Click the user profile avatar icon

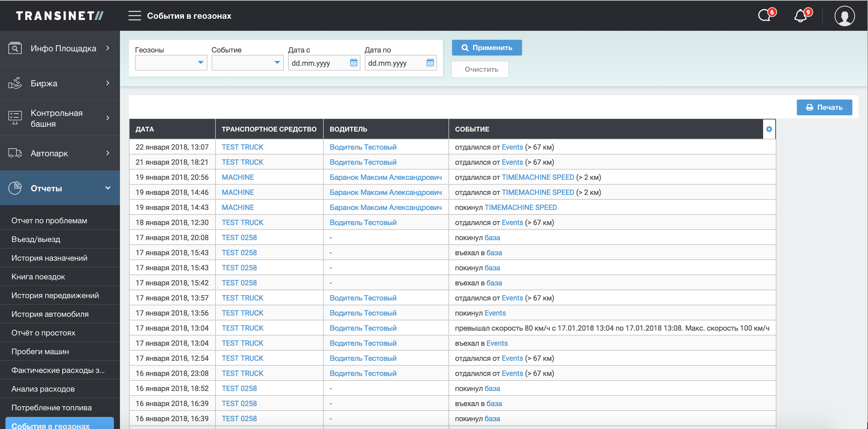pos(844,16)
